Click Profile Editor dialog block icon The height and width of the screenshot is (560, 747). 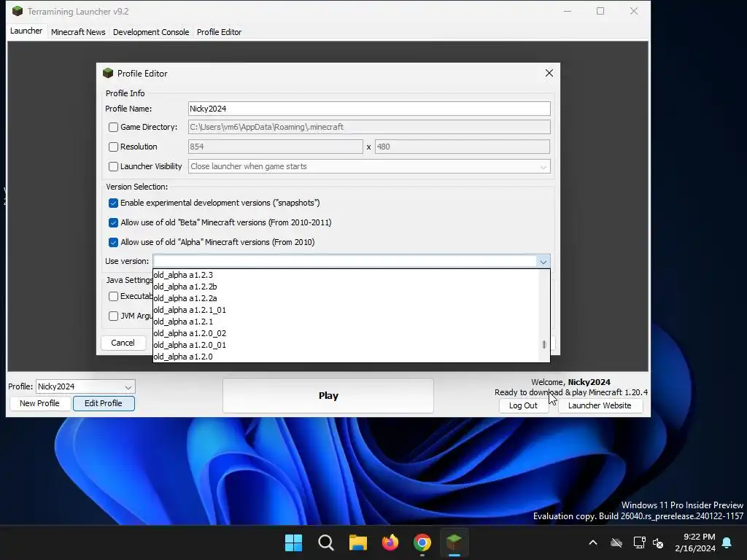pyautogui.click(x=108, y=73)
